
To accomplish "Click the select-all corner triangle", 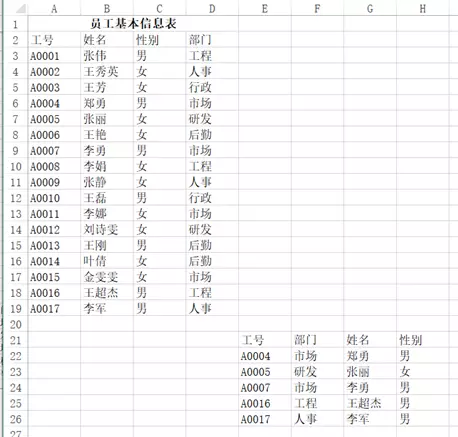I will pos(21,8).
